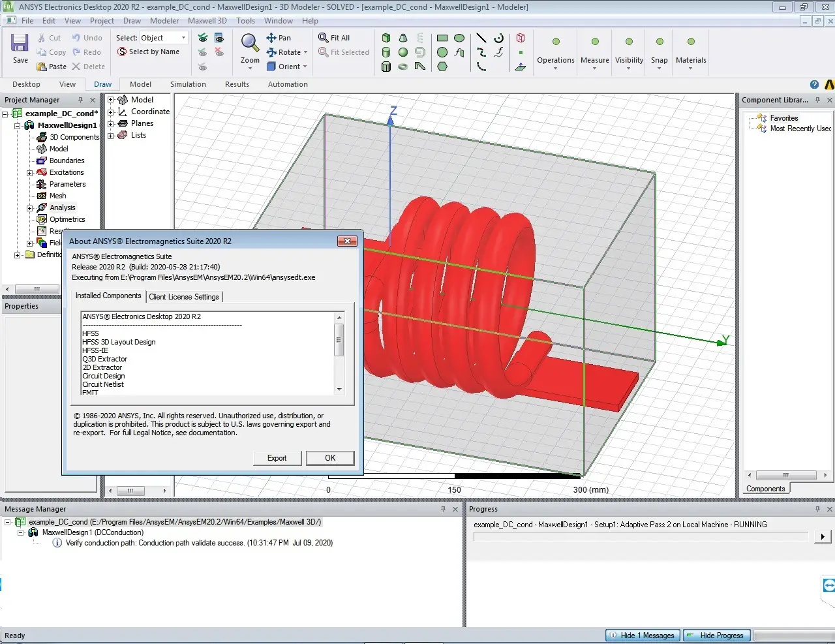835x644 pixels.
Task: Draw a three-point arc
Action: (x=481, y=67)
